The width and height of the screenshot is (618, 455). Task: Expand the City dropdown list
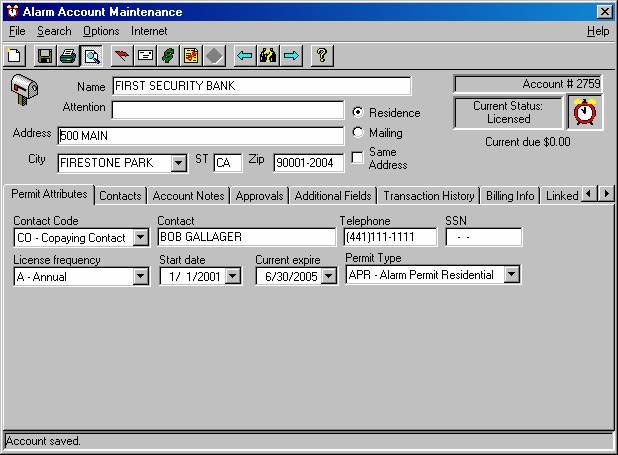tap(179, 163)
